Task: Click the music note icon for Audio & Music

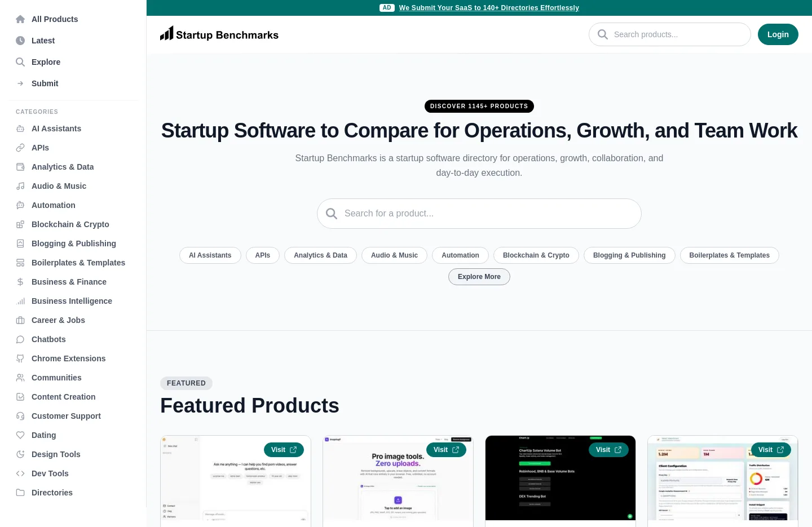Action: [20, 186]
